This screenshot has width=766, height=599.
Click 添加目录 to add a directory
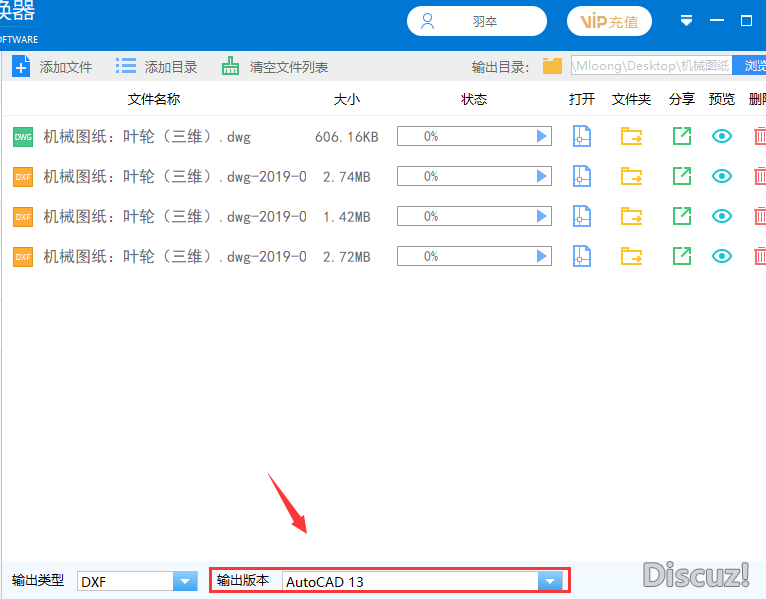coord(157,67)
